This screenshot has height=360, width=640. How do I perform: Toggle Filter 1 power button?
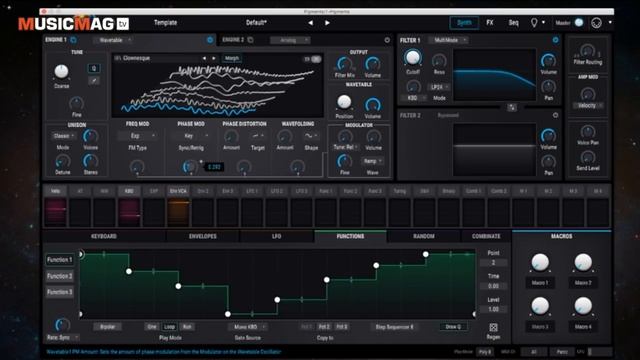pyautogui.click(x=555, y=40)
